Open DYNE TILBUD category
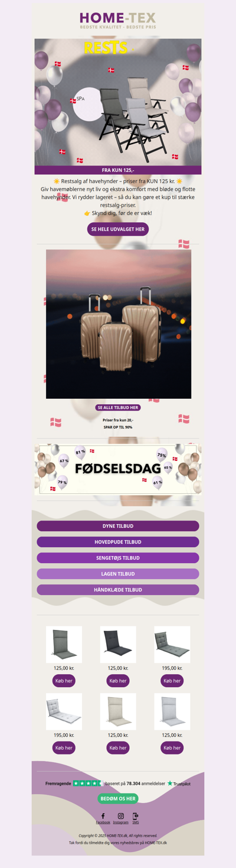Screen dimensions: 236x868 tap(118, 526)
